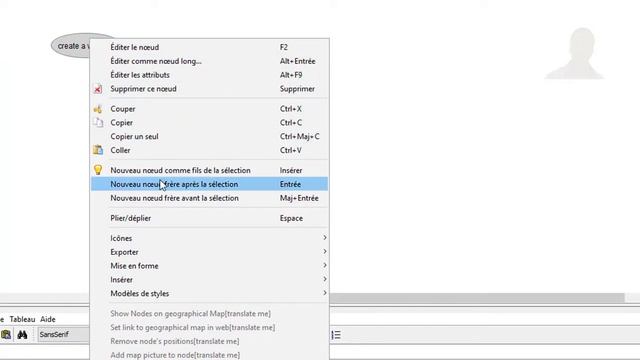Click the horizontal scrollbar of the map
Viewport: 640px width, 360px height.
click(477, 298)
